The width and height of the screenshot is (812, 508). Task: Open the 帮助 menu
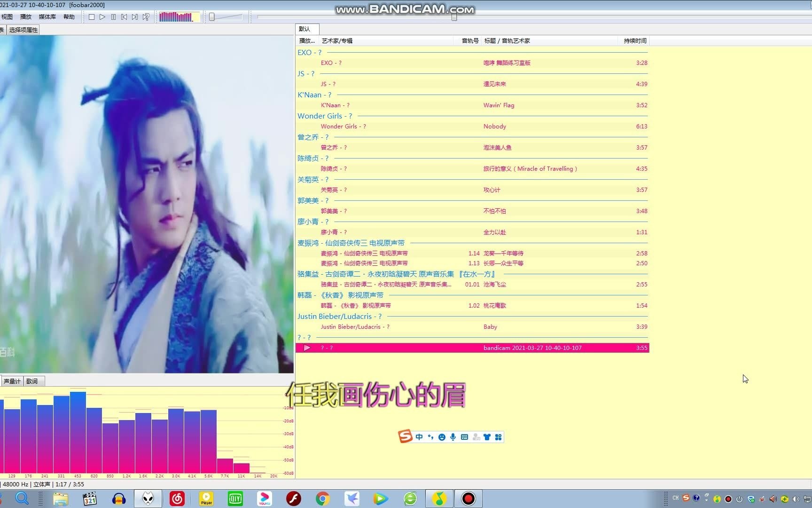[x=69, y=17]
